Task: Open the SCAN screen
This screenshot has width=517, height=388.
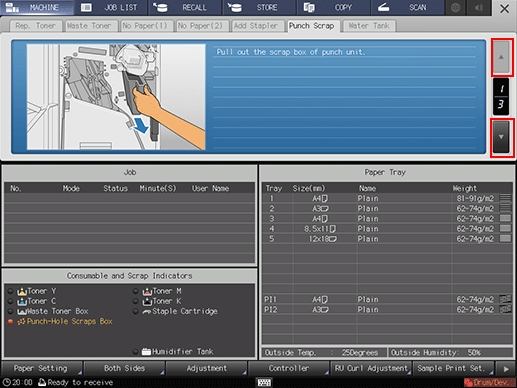Action: [x=407, y=8]
